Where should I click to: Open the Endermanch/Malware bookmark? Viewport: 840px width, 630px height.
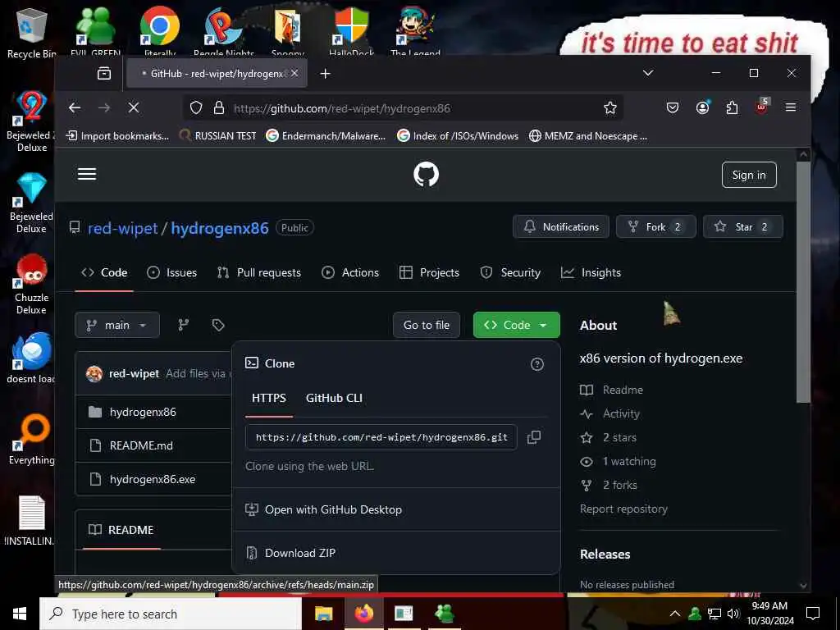point(326,136)
